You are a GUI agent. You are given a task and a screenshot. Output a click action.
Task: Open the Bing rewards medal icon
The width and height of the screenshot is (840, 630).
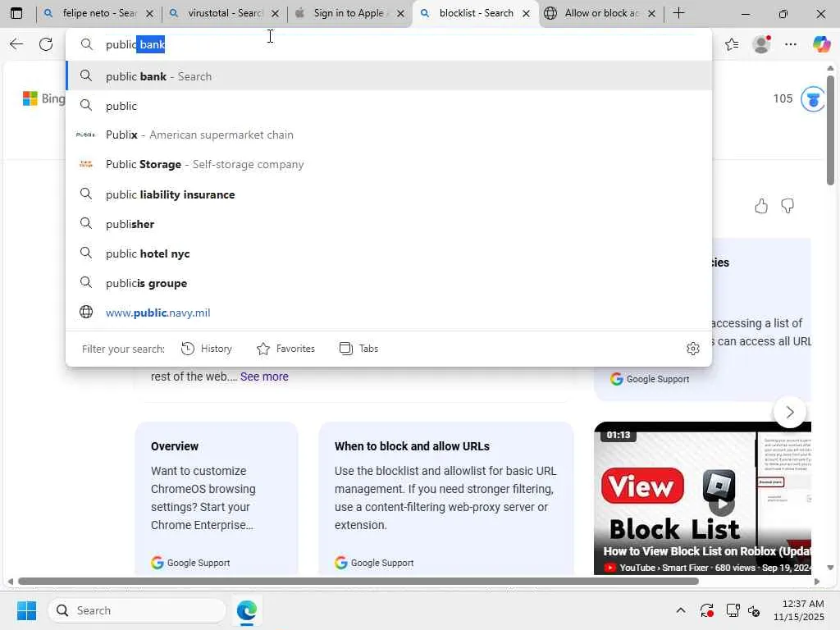click(812, 99)
